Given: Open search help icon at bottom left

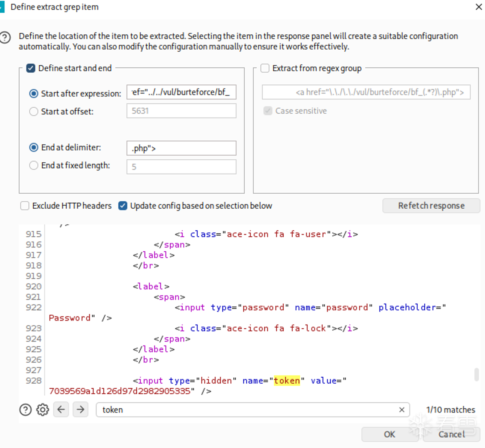Looking at the screenshot, I should 25,410.
